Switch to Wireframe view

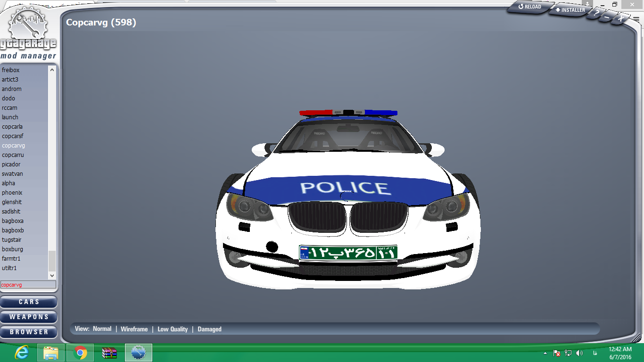[x=134, y=329]
